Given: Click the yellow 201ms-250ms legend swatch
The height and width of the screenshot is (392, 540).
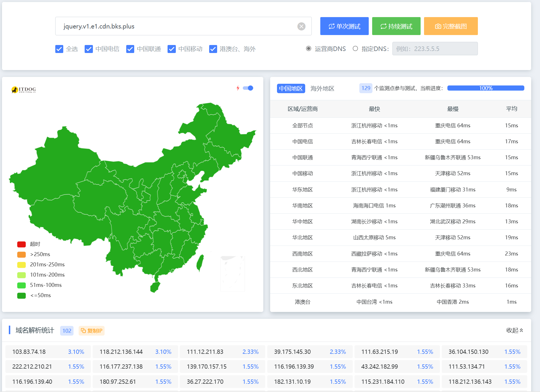Looking at the screenshot, I should 21,265.
